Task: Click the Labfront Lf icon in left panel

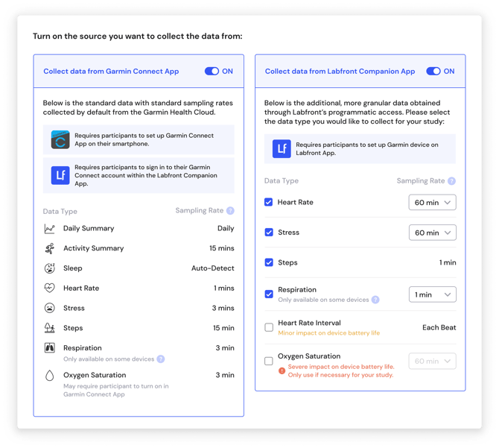Action: tap(60, 176)
